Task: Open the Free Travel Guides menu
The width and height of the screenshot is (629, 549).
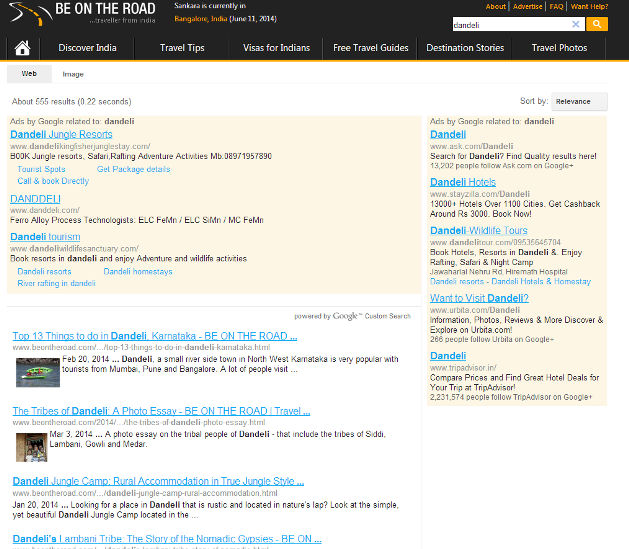Action: coord(371,48)
